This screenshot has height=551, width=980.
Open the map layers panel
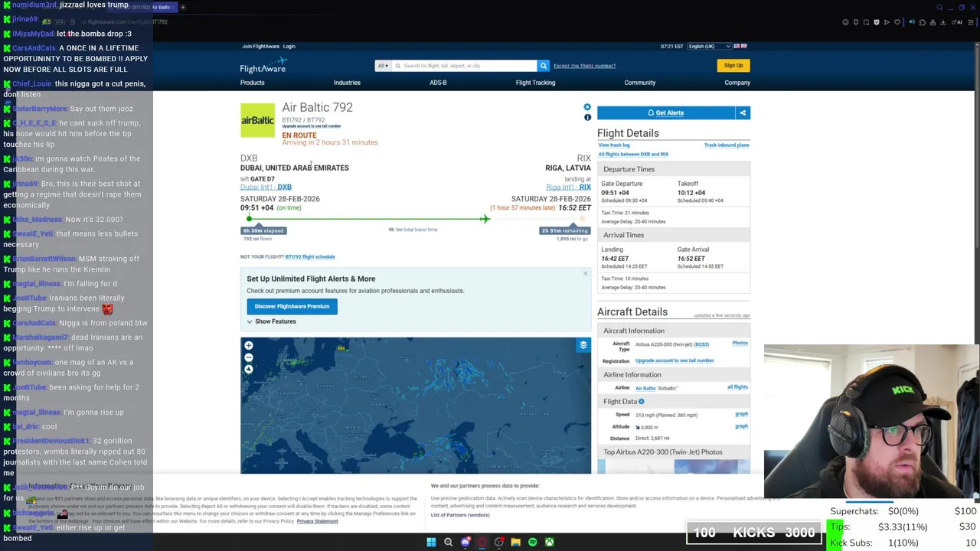(x=583, y=345)
